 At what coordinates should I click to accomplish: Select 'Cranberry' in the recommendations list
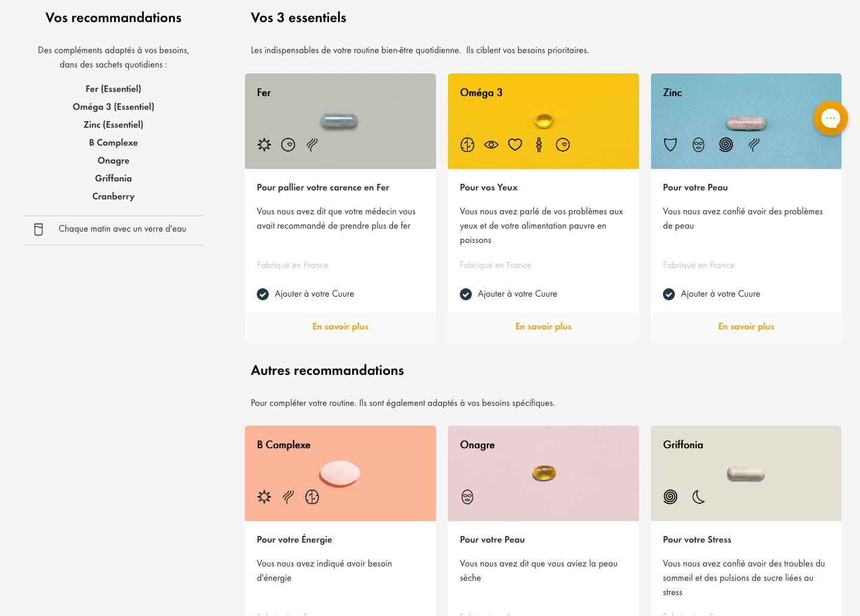(113, 196)
